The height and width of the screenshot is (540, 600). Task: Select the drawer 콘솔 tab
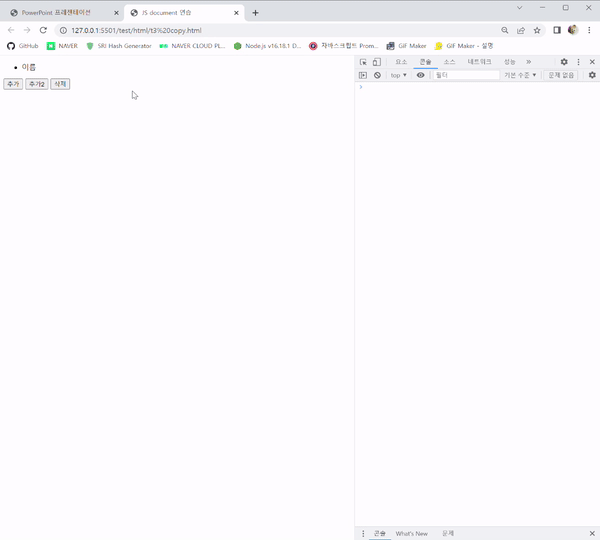point(380,533)
